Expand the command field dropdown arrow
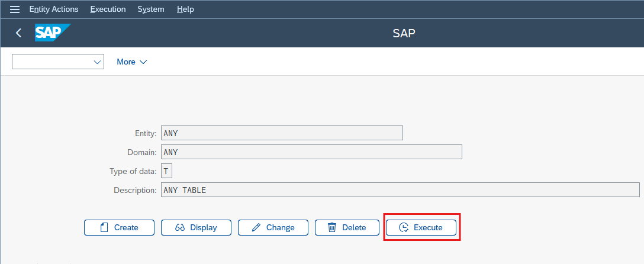This screenshot has height=264, width=644. [x=97, y=62]
